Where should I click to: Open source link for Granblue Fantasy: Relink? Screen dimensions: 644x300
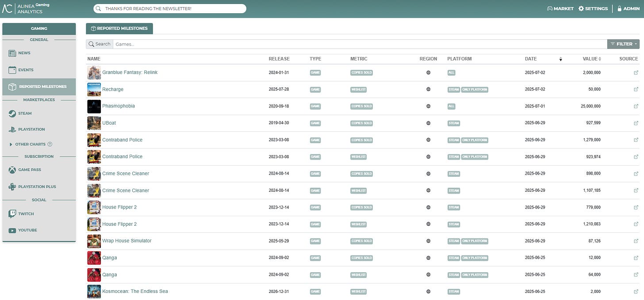pyautogui.click(x=636, y=72)
